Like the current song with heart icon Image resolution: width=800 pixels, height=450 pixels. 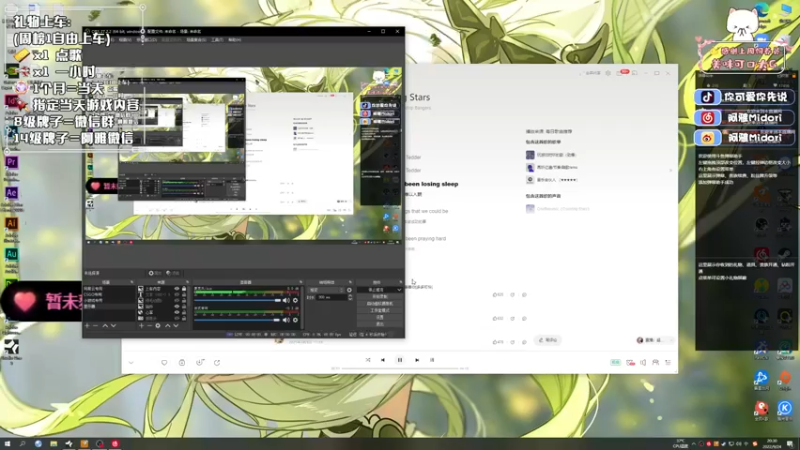(x=164, y=362)
